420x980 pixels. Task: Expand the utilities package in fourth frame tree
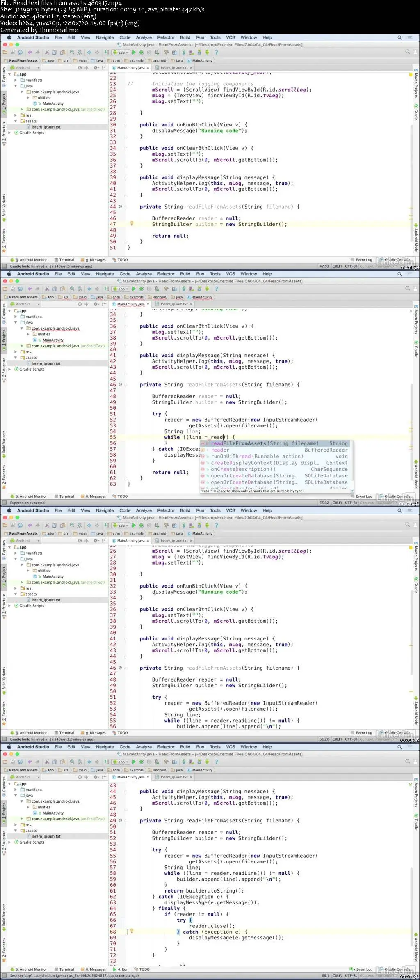click(28, 807)
